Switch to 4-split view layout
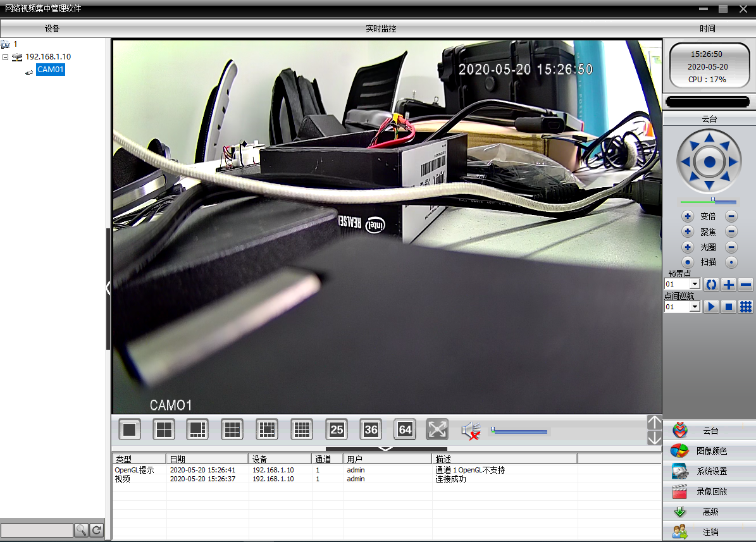Screen dimensions: 756x542 [x=164, y=429]
